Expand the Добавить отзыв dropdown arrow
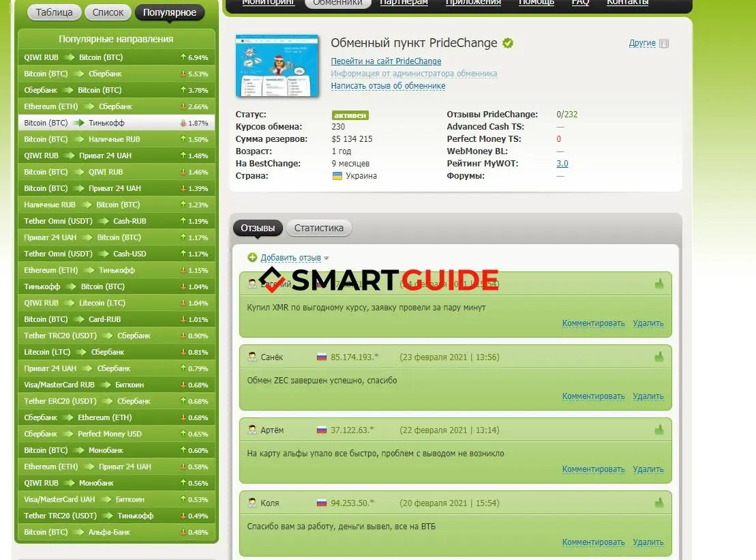The image size is (756, 560). [327, 259]
